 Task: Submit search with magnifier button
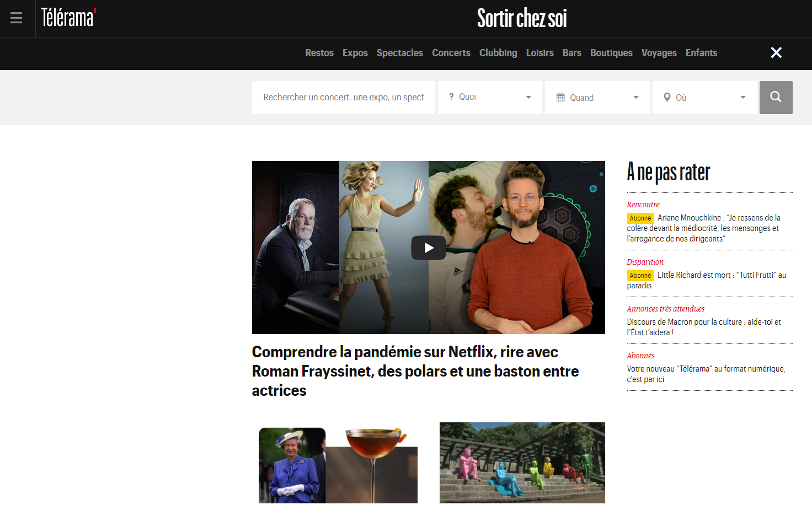click(x=776, y=98)
